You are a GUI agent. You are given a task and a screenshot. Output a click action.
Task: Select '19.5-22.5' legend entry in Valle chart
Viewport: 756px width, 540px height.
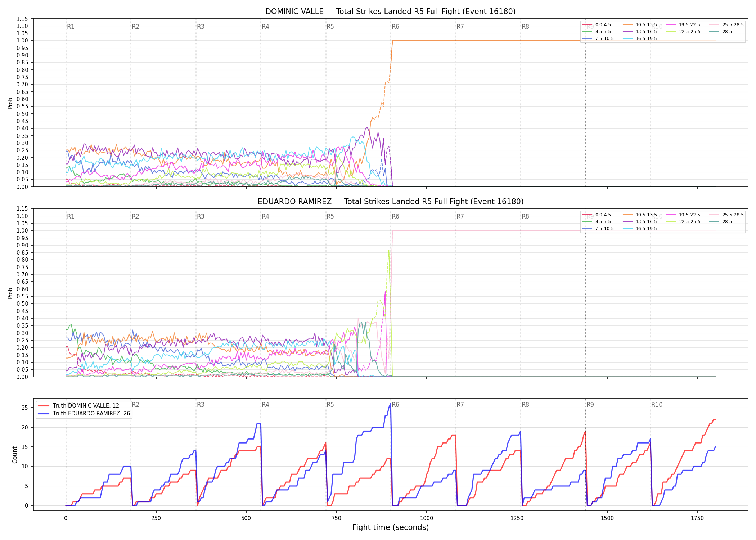[x=683, y=25]
